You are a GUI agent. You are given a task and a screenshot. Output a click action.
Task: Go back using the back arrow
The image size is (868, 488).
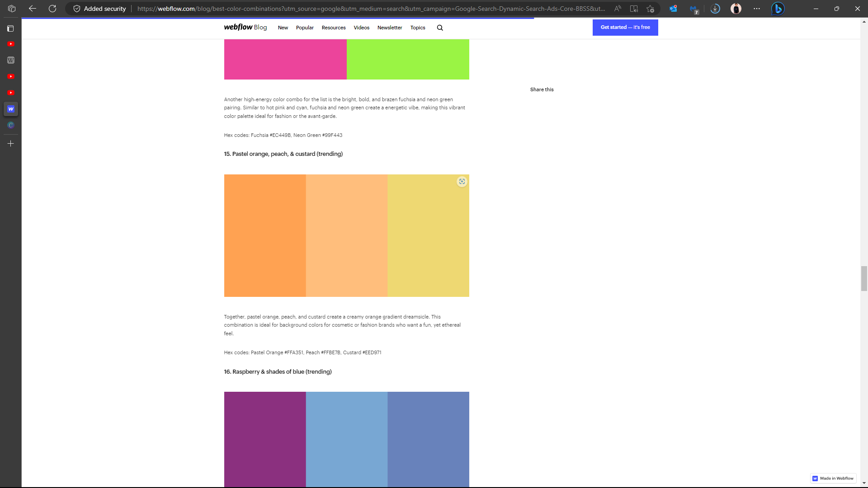click(x=32, y=9)
